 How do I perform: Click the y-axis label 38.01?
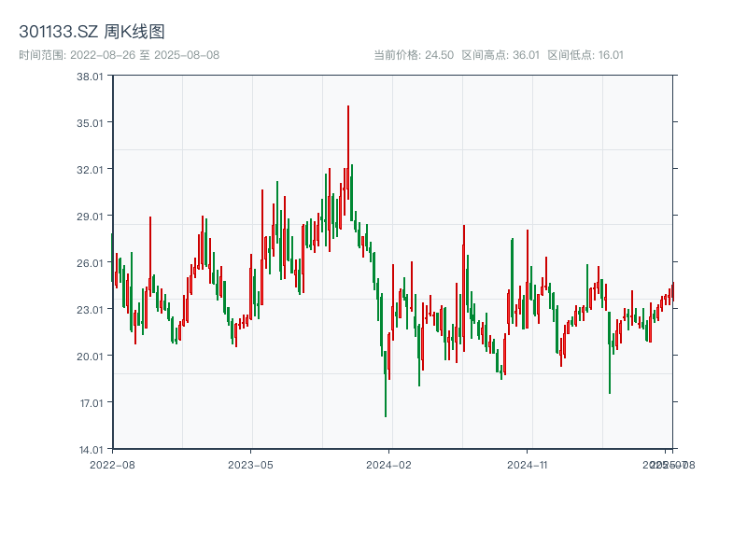(90, 77)
